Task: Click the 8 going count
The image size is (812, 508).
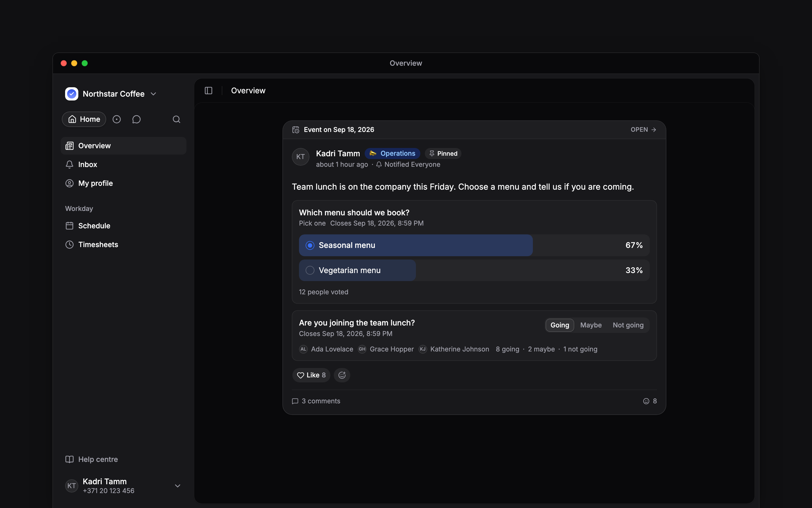Action: point(507,349)
